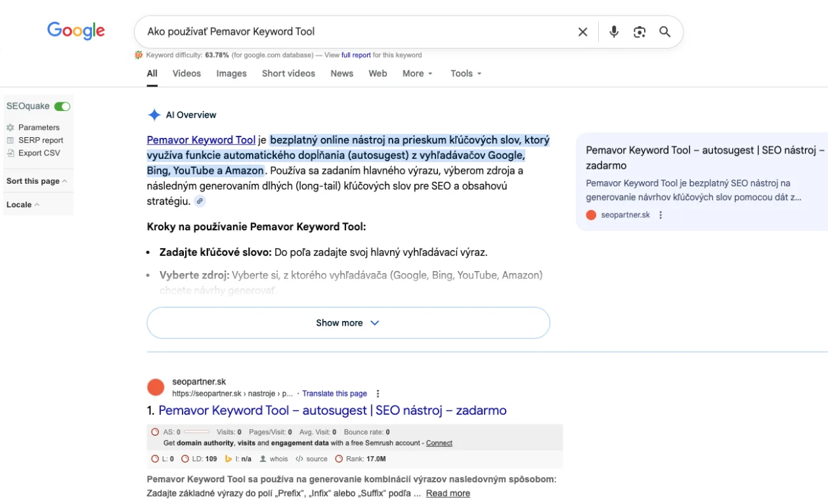This screenshot has height=504, width=828.
Task: Click the Google logo
Action: click(76, 31)
